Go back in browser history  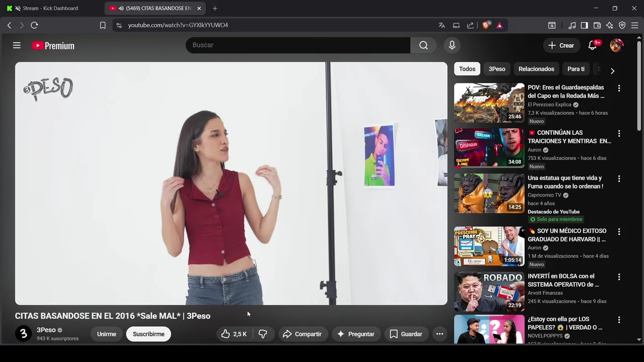point(9,25)
